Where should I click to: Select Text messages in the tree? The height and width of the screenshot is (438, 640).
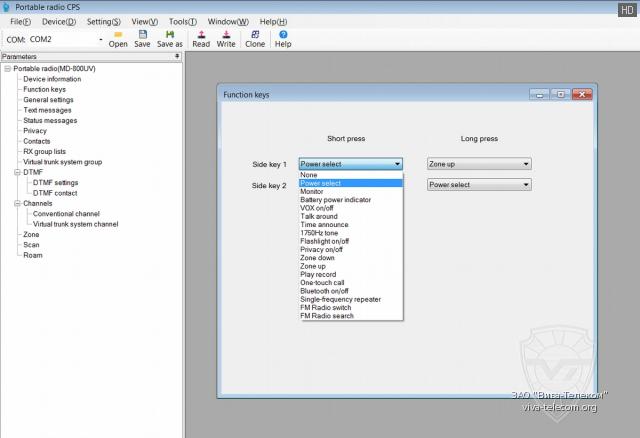click(47, 110)
